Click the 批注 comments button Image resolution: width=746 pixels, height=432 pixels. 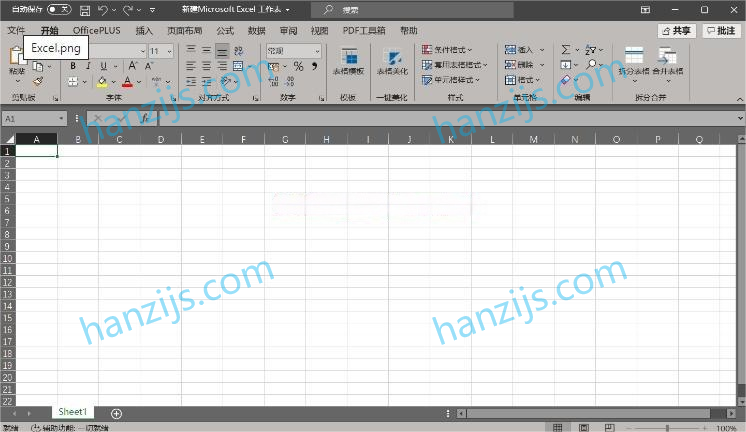click(x=720, y=31)
